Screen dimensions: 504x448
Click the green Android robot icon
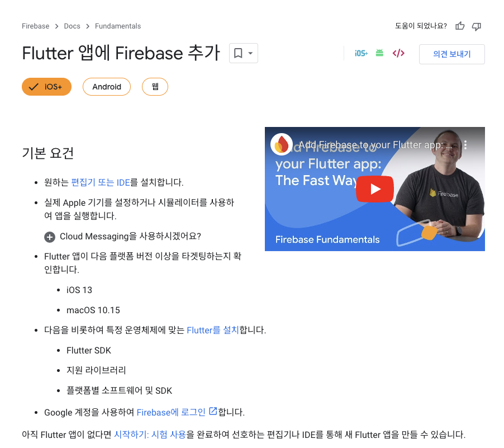379,53
